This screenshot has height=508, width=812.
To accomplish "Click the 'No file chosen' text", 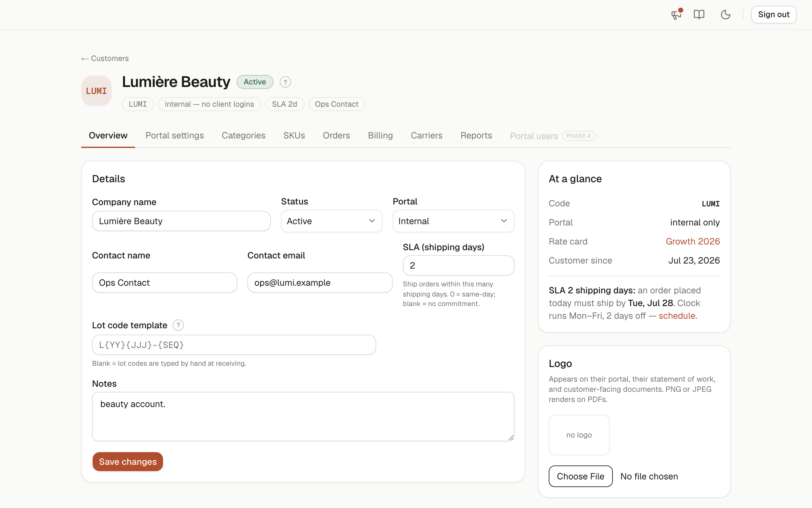I will point(649,477).
